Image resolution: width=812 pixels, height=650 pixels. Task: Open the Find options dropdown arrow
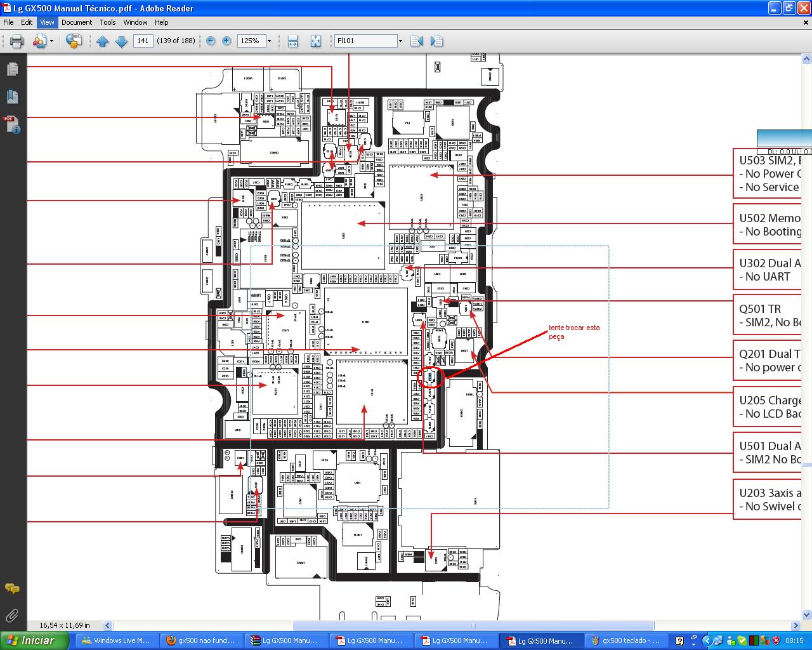(x=400, y=41)
